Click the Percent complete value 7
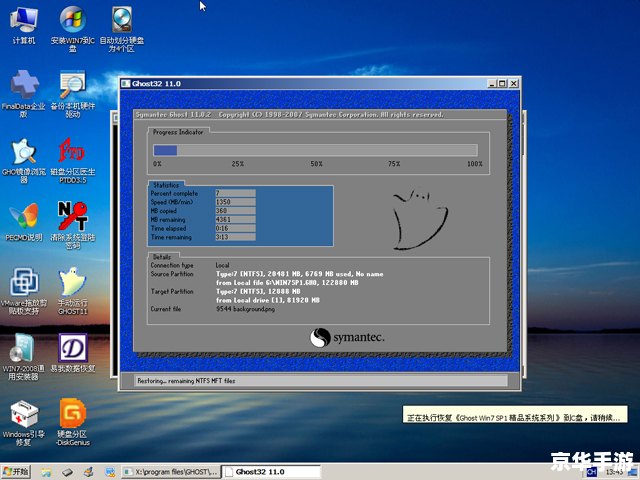 point(236,193)
